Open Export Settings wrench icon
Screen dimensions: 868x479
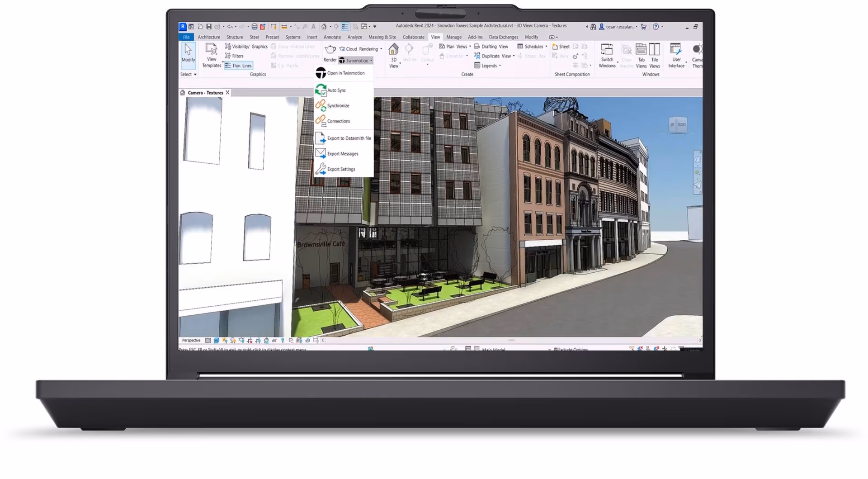pyautogui.click(x=321, y=169)
